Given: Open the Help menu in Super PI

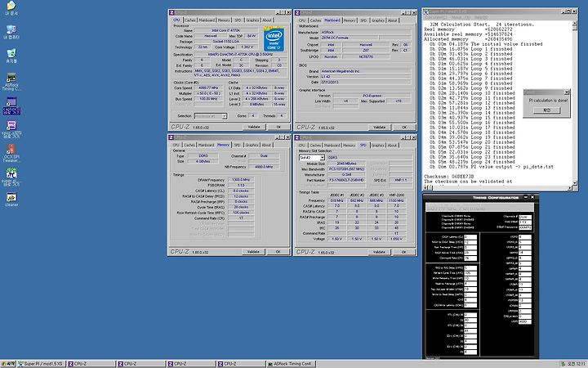Looking at the screenshot, I should [x=480, y=17].
